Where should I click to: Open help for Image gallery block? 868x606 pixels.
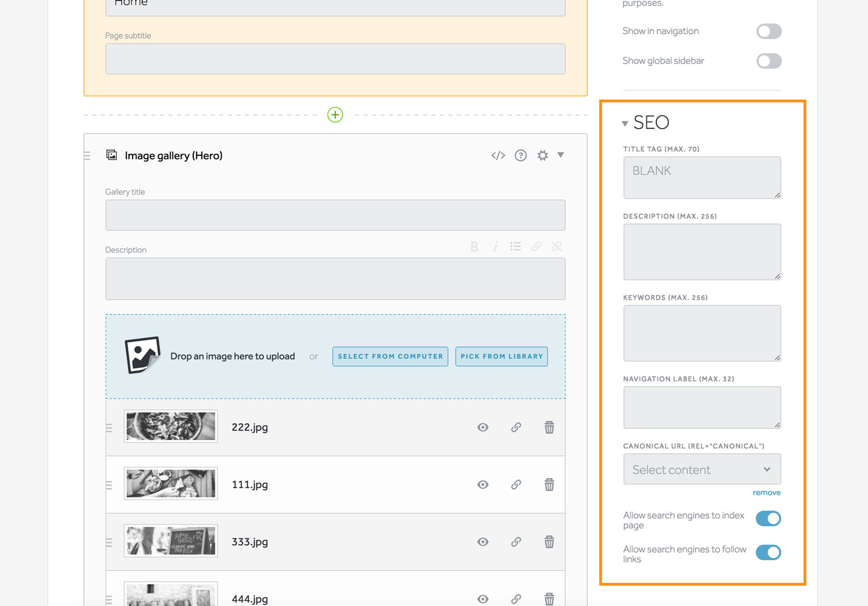point(521,155)
